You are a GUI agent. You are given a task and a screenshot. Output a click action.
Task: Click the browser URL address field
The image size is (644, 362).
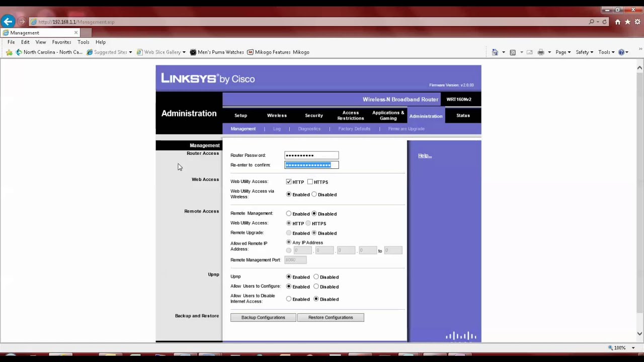tap(308, 22)
